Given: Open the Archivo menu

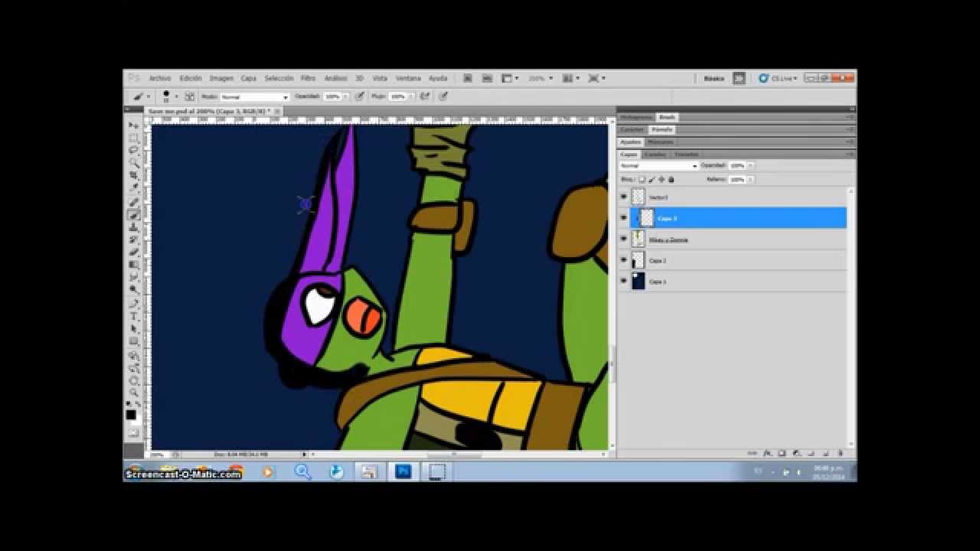Looking at the screenshot, I should click(x=160, y=78).
